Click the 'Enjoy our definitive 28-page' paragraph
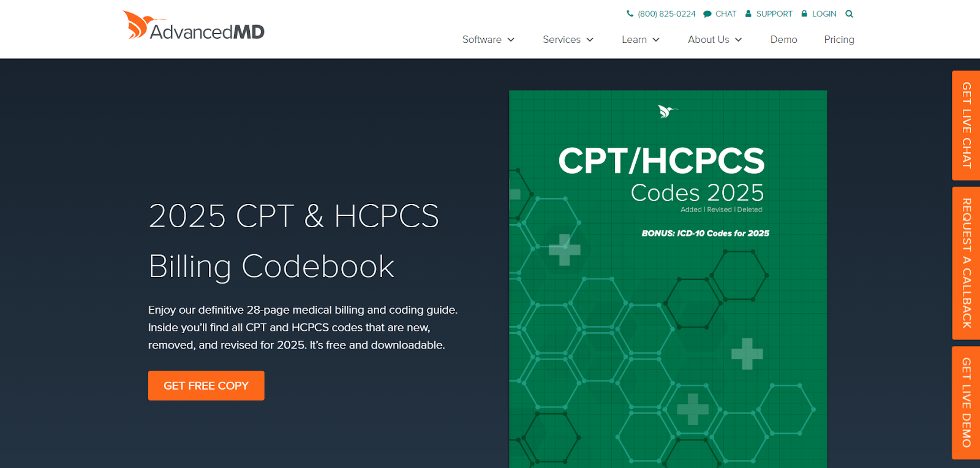Viewport: 980px width, 468px height. (303, 327)
